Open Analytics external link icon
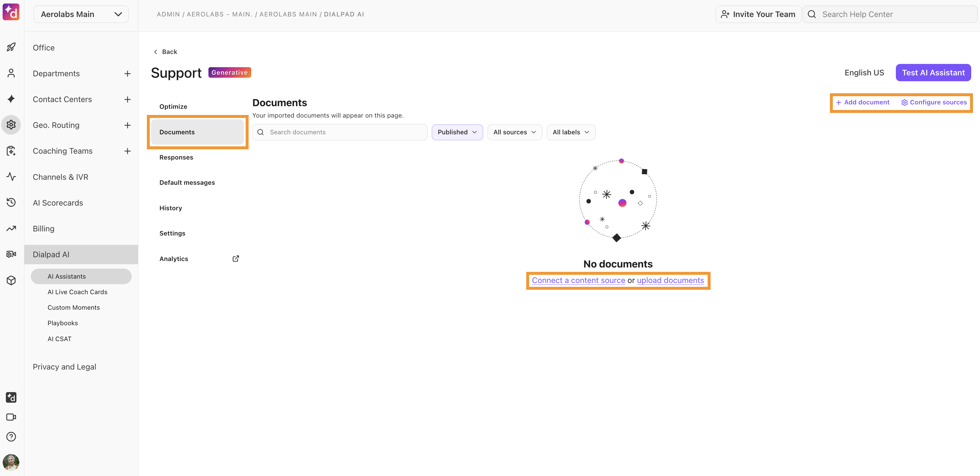Image resolution: width=980 pixels, height=476 pixels. click(236, 258)
